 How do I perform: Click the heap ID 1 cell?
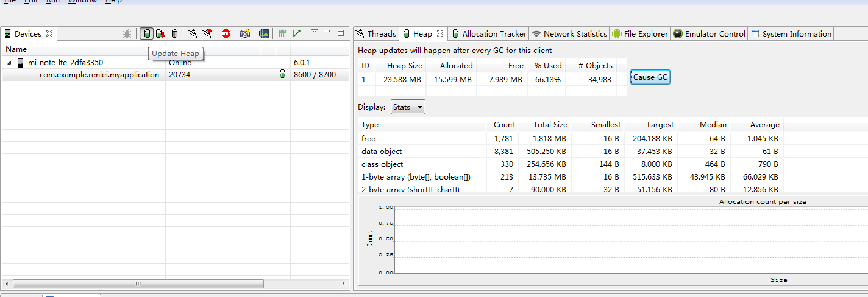pyautogui.click(x=365, y=79)
